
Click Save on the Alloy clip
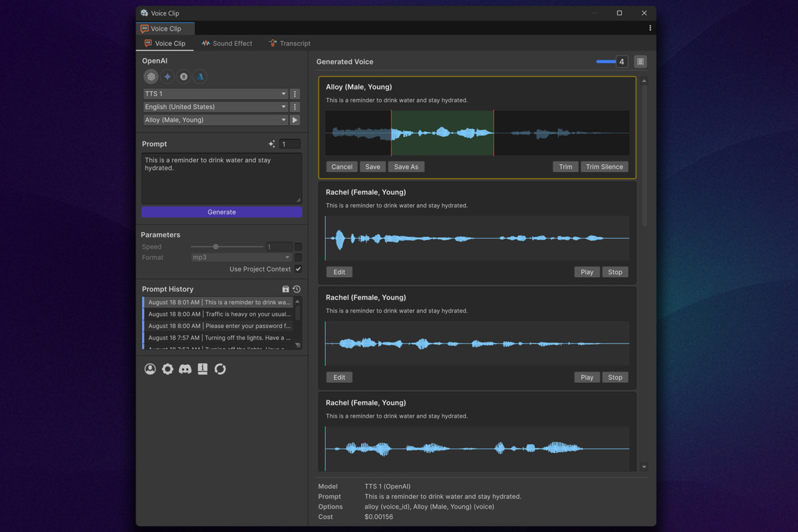click(x=373, y=167)
